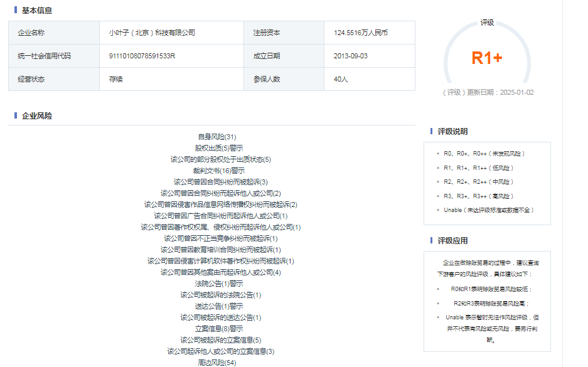Screen dimensions: 588x367
Task: Click the rating update date 2025-01-02
Action: (x=516, y=92)
